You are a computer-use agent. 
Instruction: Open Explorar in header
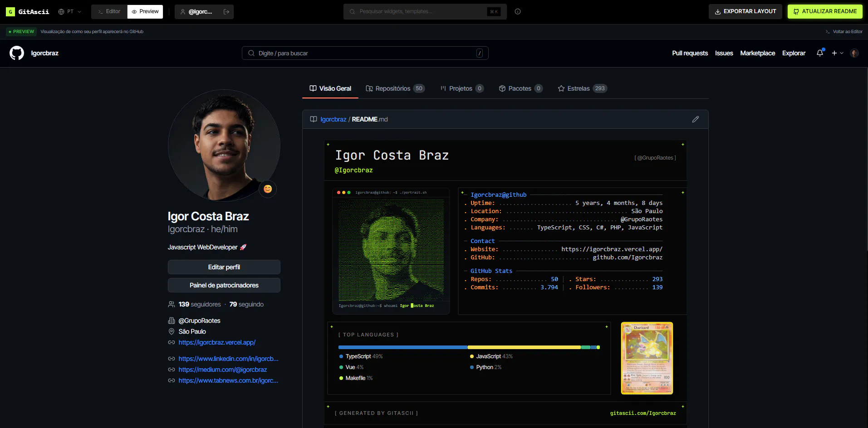(794, 53)
